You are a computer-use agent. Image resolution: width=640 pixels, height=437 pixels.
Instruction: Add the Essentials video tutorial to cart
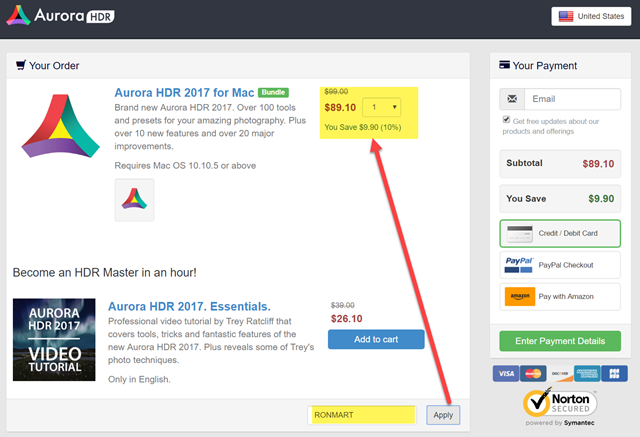pyautogui.click(x=376, y=339)
